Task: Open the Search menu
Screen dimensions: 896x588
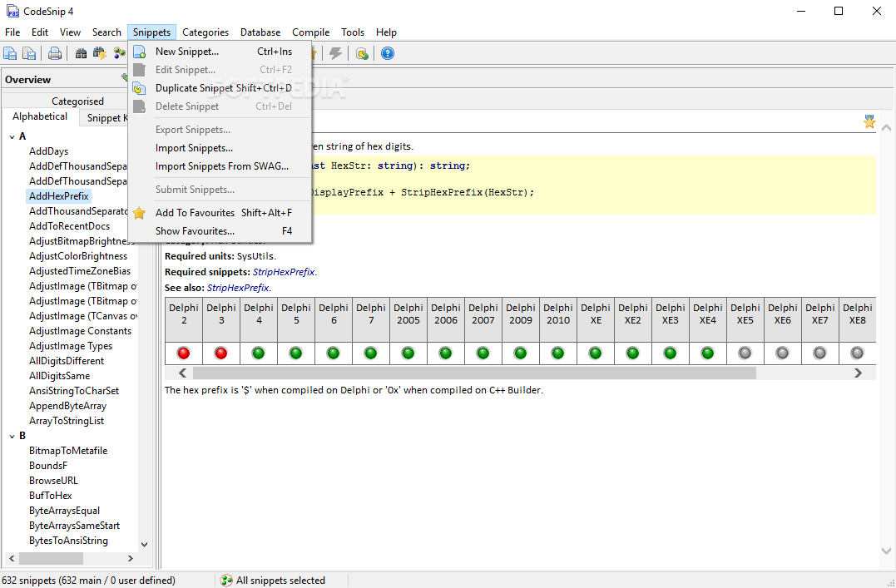Action: click(106, 32)
